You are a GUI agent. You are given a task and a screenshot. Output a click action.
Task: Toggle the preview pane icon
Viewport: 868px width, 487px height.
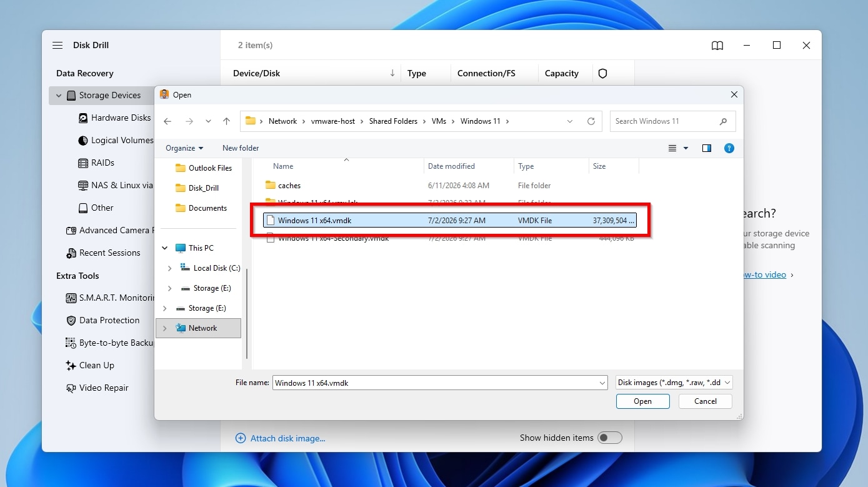tap(707, 148)
